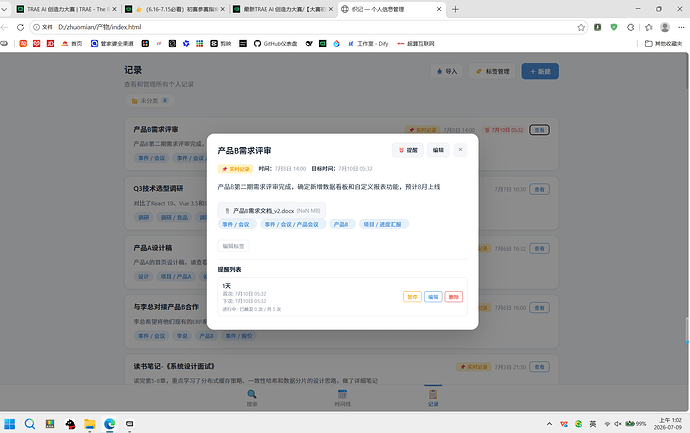Open the QQ penguin taskbar icon
Screen dimensions: 690x433
70,424
